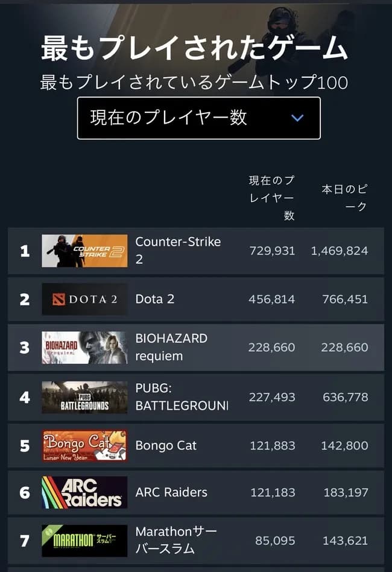Open the Counter-Strike 2 title link

coord(177,249)
